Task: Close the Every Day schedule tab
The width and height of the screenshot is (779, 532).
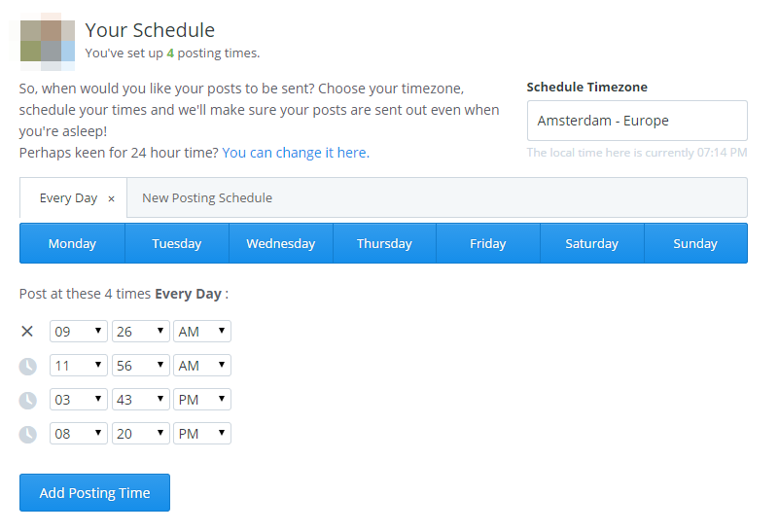Action: click(111, 198)
